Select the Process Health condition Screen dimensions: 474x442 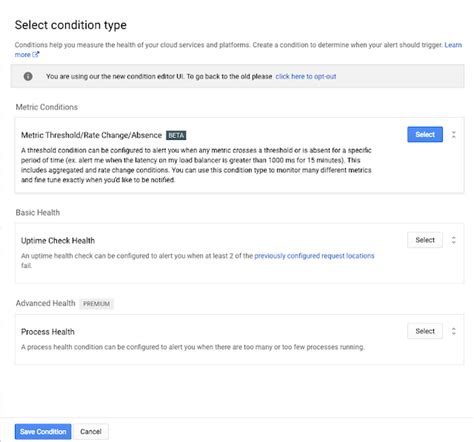pyautogui.click(x=425, y=331)
